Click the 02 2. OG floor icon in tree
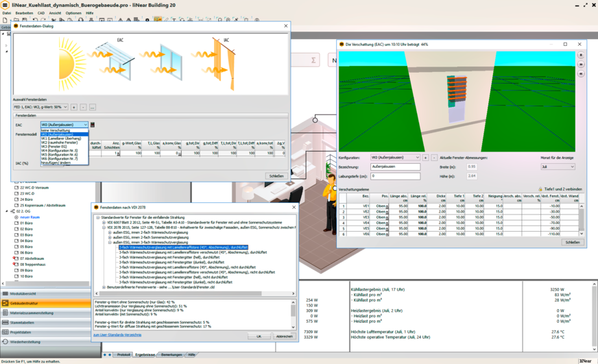Screen dimensions: 598x364 point(12,211)
